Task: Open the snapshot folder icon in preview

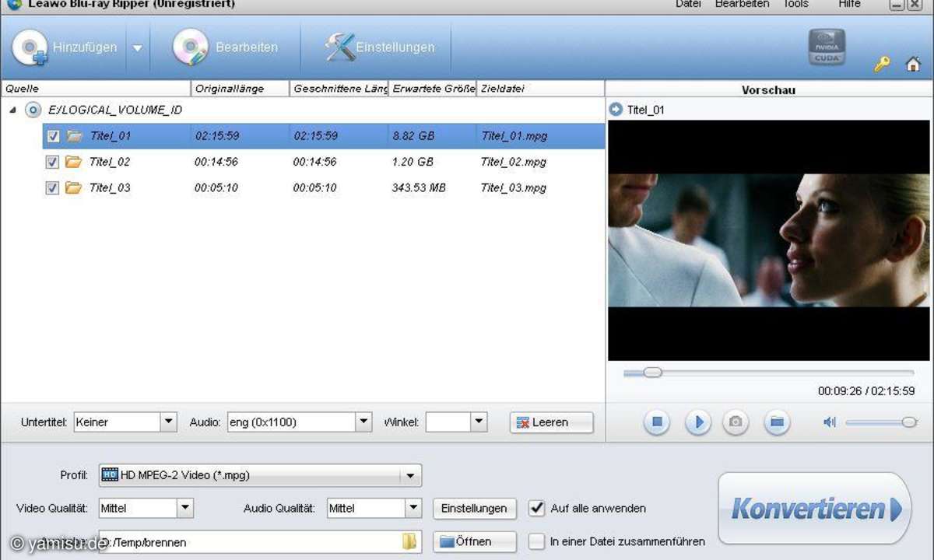Action: [776, 422]
